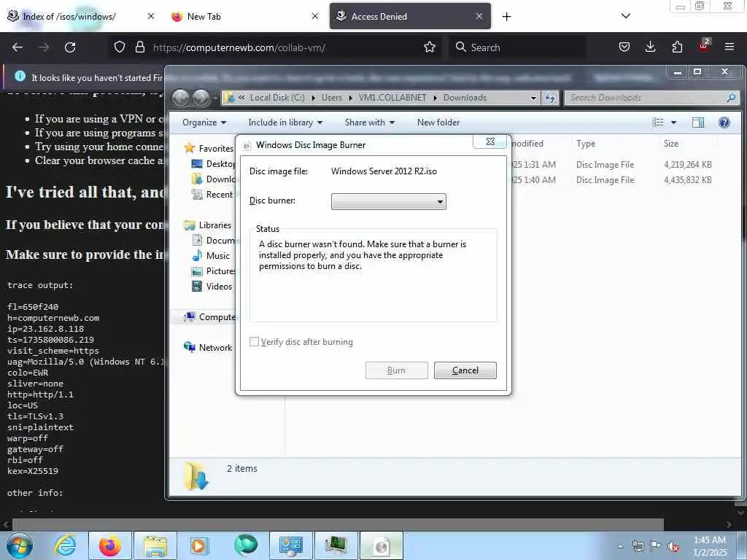Open Videos library in sidebar
This screenshot has width=747, height=560.
(x=212, y=286)
